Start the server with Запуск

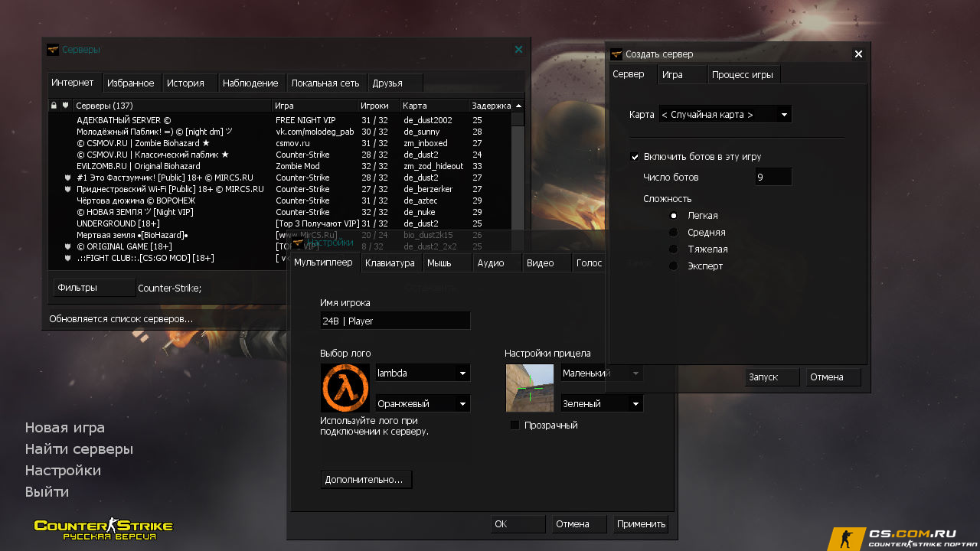(x=773, y=377)
